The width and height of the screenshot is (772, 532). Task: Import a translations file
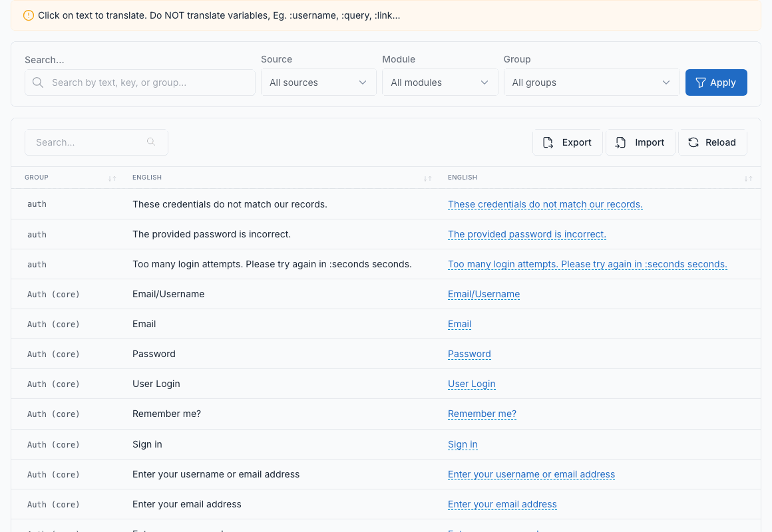pos(640,142)
